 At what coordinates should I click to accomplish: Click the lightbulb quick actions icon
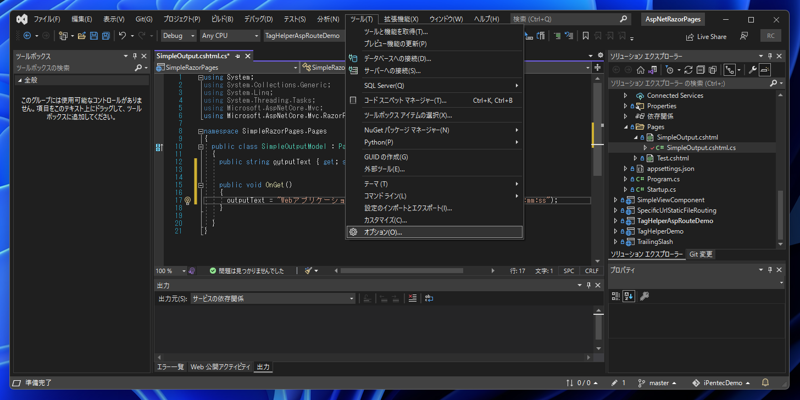pyautogui.click(x=187, y=201)
